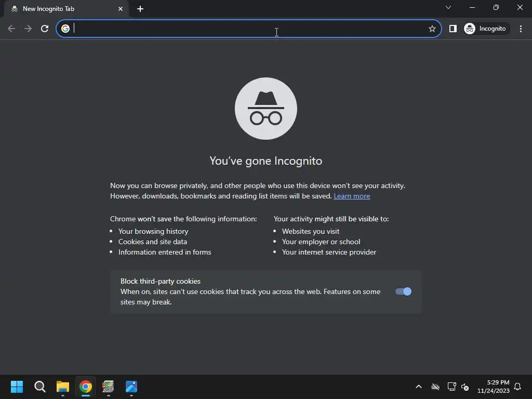This screenshot has height=399, width=532.
Task: Click the 'You've gone Incognito' heading
Action: point(265,161)
